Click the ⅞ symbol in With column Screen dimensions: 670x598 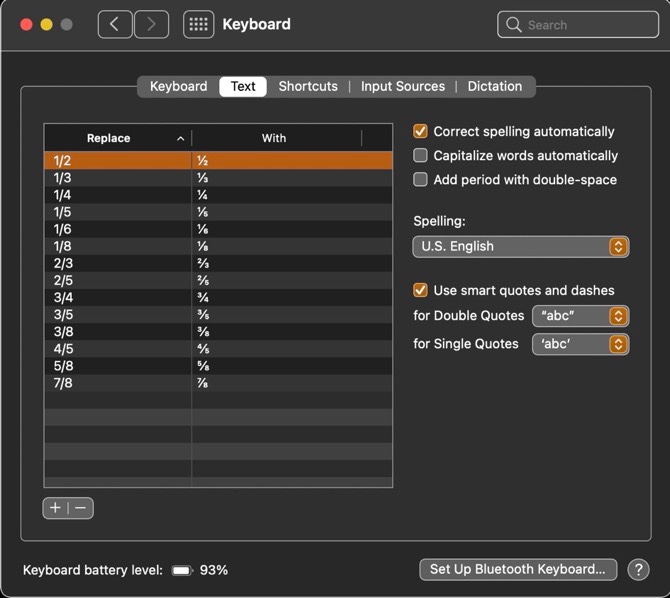(203, 383)
